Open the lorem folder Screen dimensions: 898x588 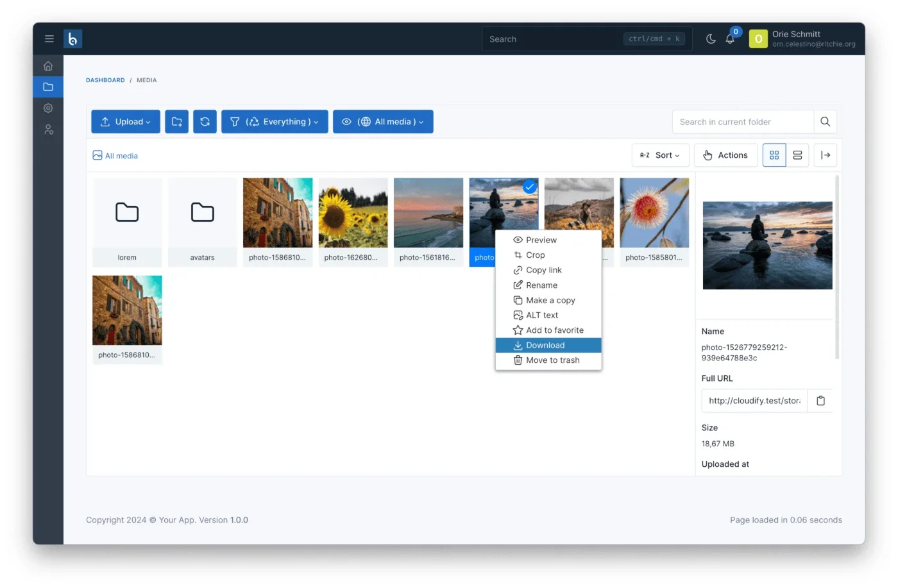point(127,222)
